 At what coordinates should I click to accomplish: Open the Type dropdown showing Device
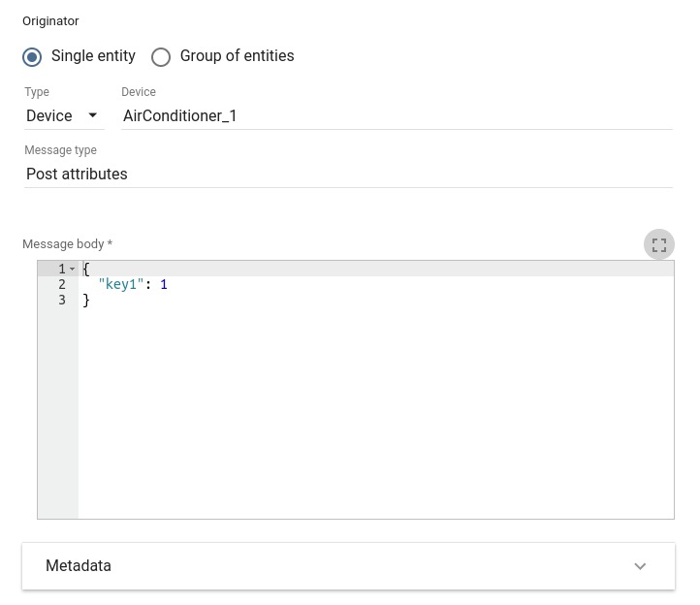[x=64, y=115]
